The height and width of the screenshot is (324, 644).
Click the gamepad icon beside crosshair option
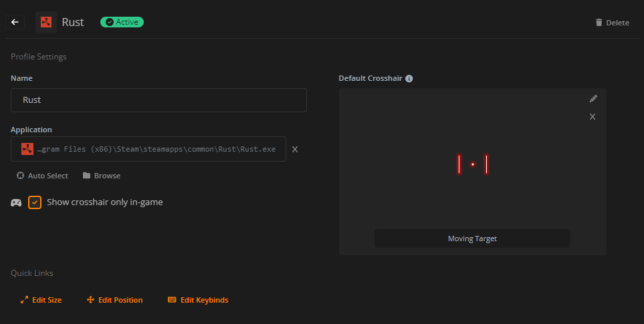16,202
